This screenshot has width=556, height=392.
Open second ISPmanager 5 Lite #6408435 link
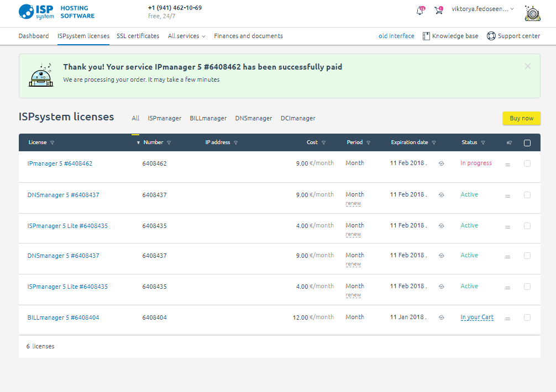pyautogui.click(x=67, y=286)
